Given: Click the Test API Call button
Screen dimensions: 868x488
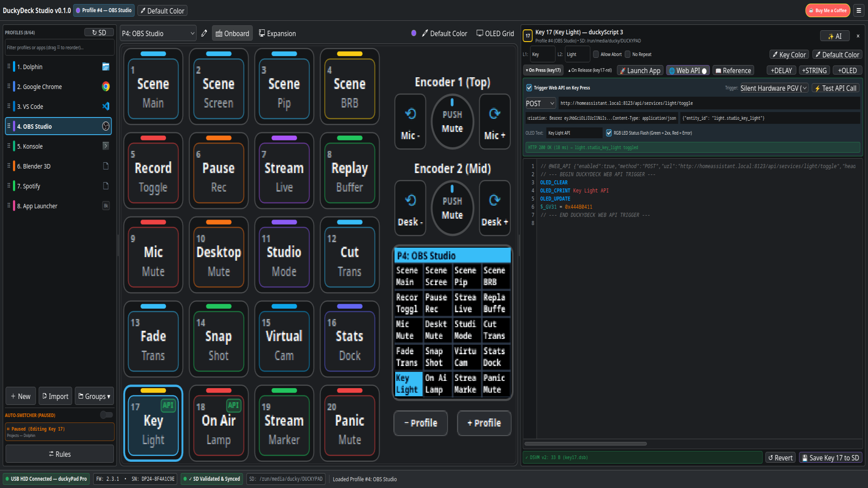Looking at the screenshot, I should [x=835, y=88].
